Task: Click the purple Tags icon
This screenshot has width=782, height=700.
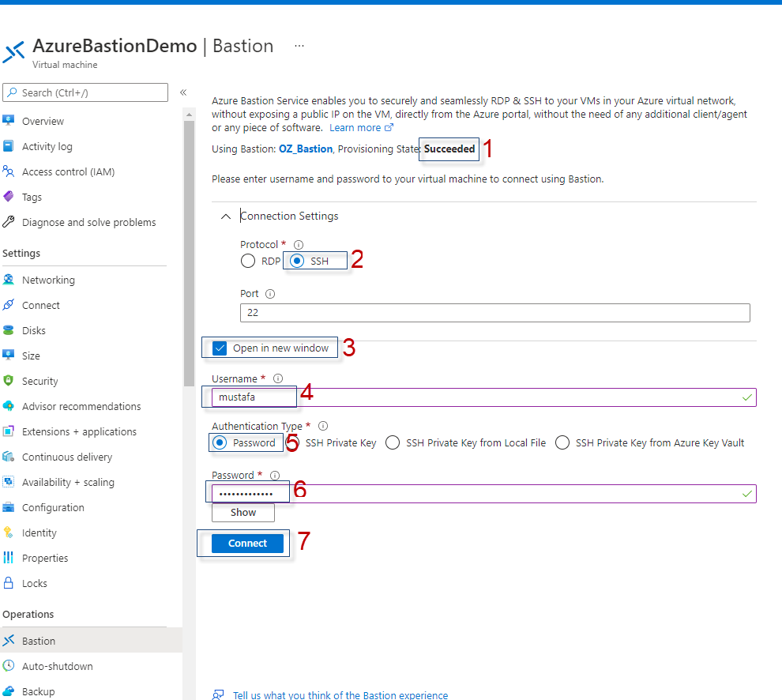Action: 9,197
